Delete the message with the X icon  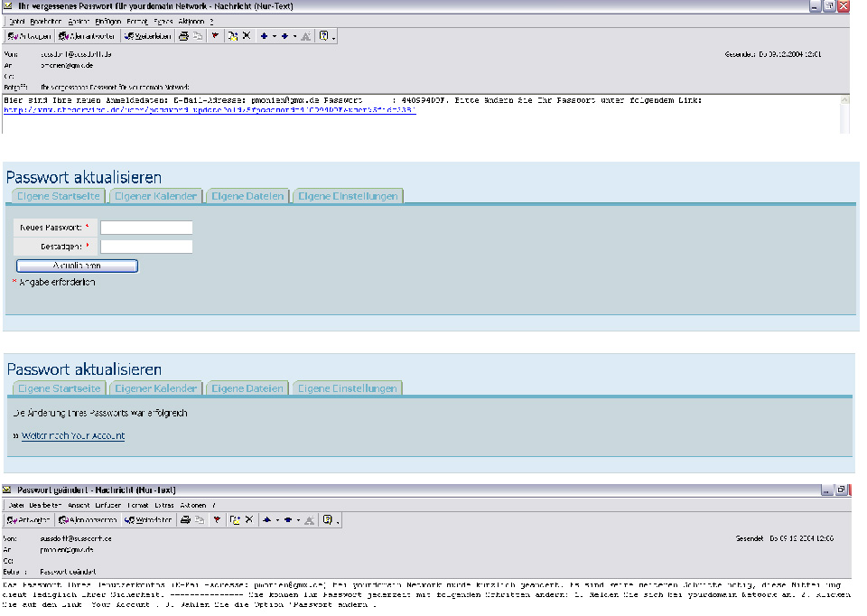247,36
